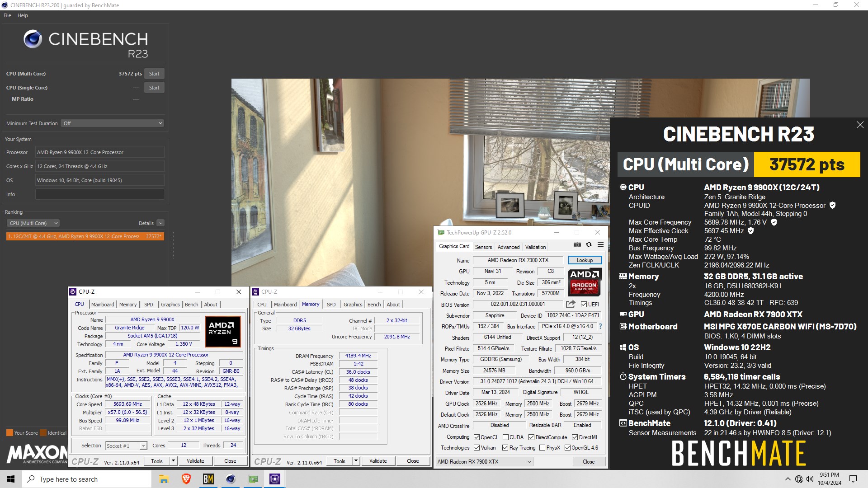
Task: Click the GPU-Z screenshot camera icon
Action: (577, 244)
